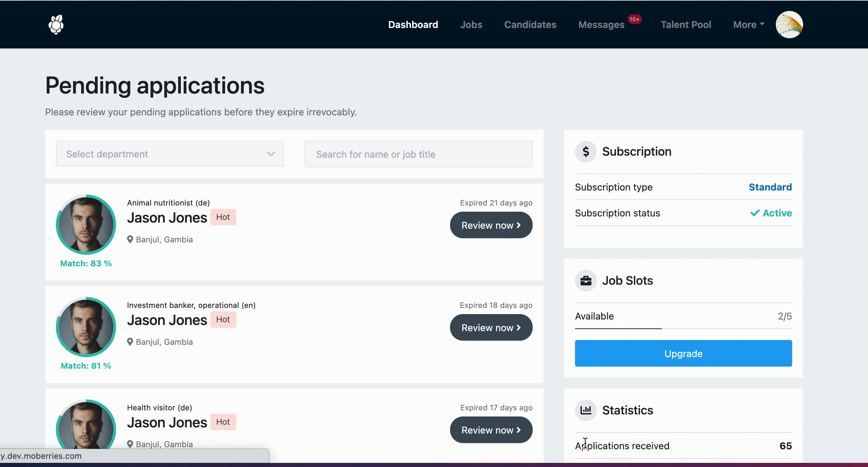The width and height of the screenshot is (868, 467).
Task: Click the Subscription status label
Action: (x=617, y=213)
